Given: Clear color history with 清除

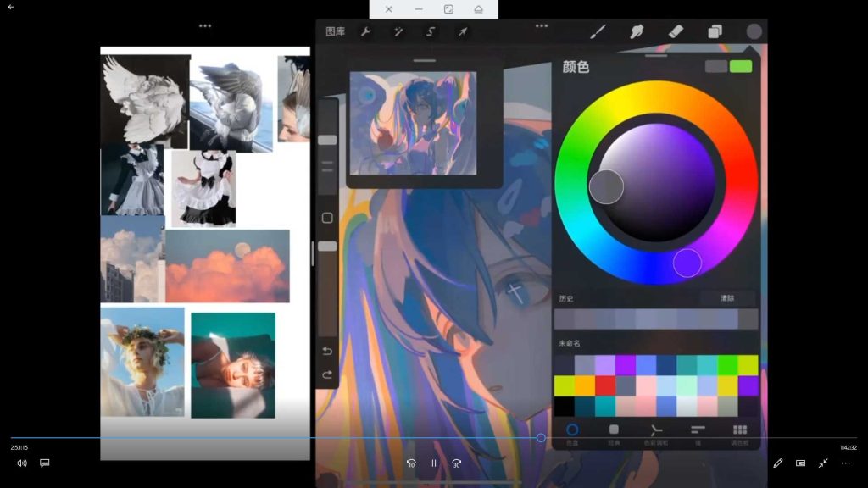Looking at the screenshot, I should click(x=726, y=298).
